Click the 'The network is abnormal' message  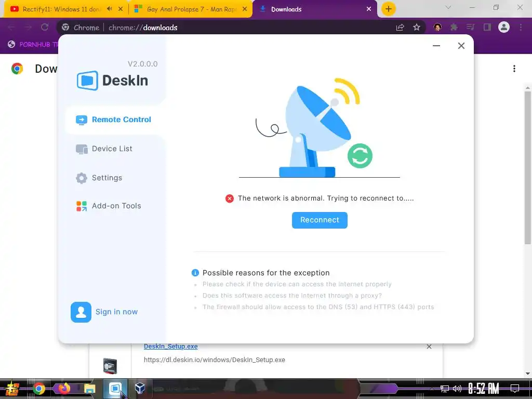(326, 198)
